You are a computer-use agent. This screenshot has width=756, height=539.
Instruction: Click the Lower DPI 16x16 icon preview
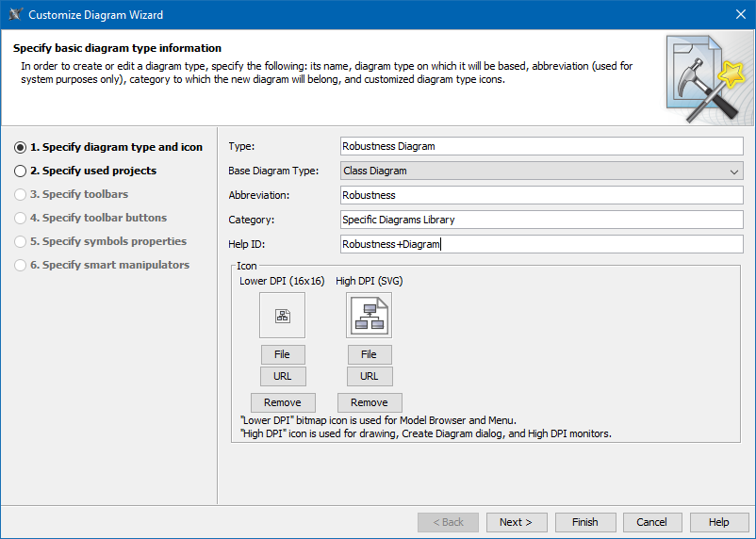click(282, 315)
